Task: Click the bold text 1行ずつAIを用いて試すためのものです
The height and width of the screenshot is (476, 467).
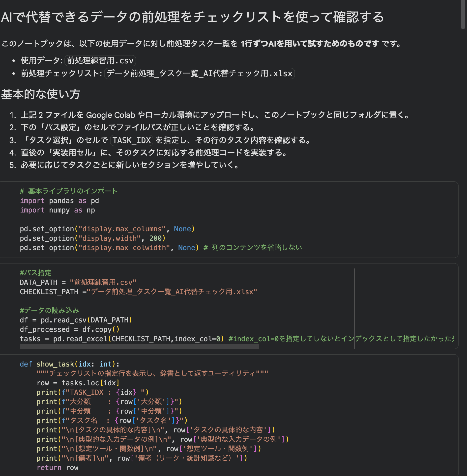Action: (310, 44)
